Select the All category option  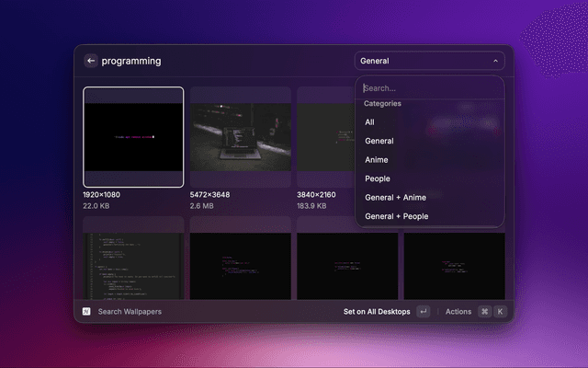coord(369,122)
